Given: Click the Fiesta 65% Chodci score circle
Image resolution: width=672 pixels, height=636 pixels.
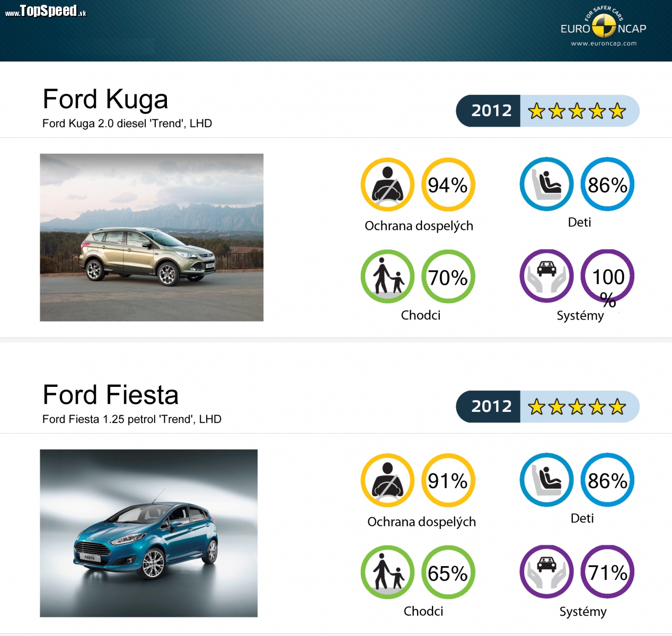Looking at the screenshot, I should coord(448,572).
